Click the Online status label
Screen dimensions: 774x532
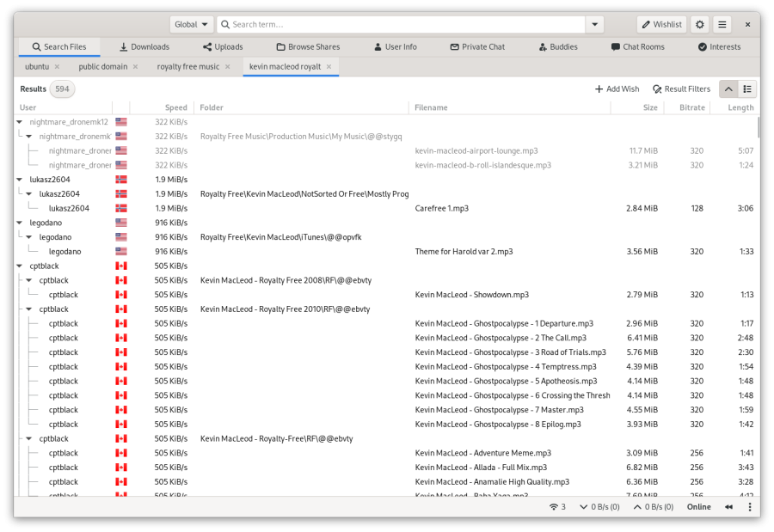click(x=698, y=507)
